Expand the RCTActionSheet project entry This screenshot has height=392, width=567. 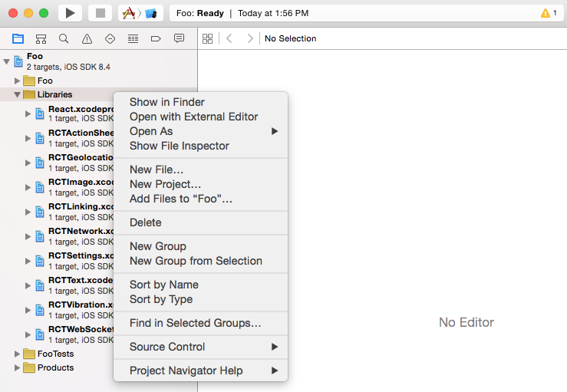pos(28,138)
